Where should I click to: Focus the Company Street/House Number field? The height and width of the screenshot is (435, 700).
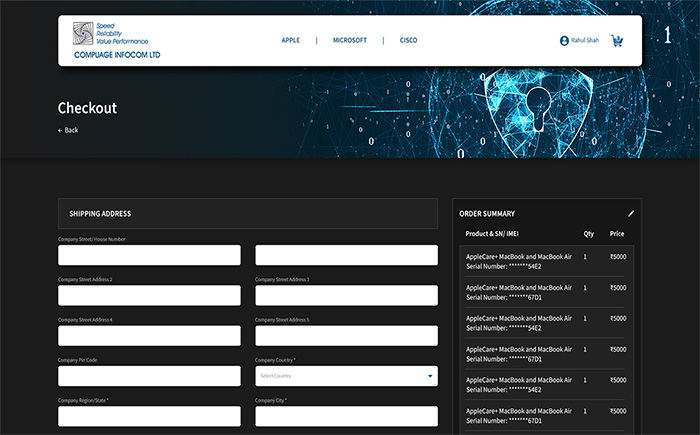tap(149, 255)
